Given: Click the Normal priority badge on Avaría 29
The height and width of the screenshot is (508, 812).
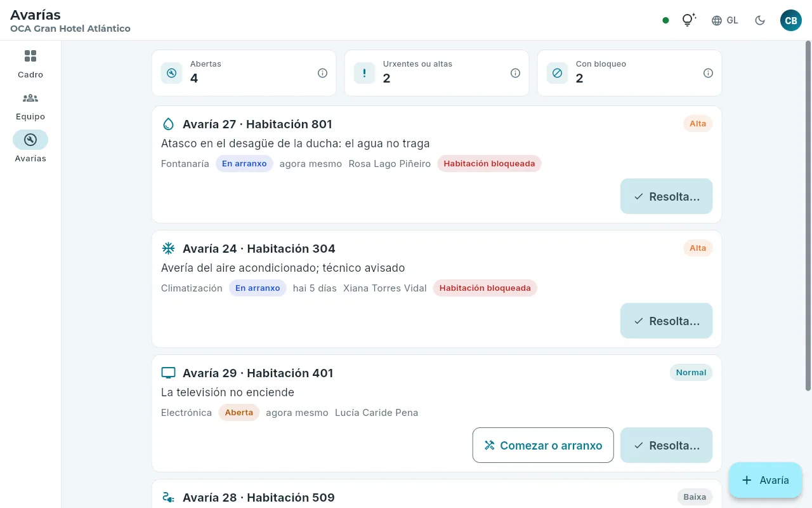Looking at the screenshot, I should tap(691, 373).
